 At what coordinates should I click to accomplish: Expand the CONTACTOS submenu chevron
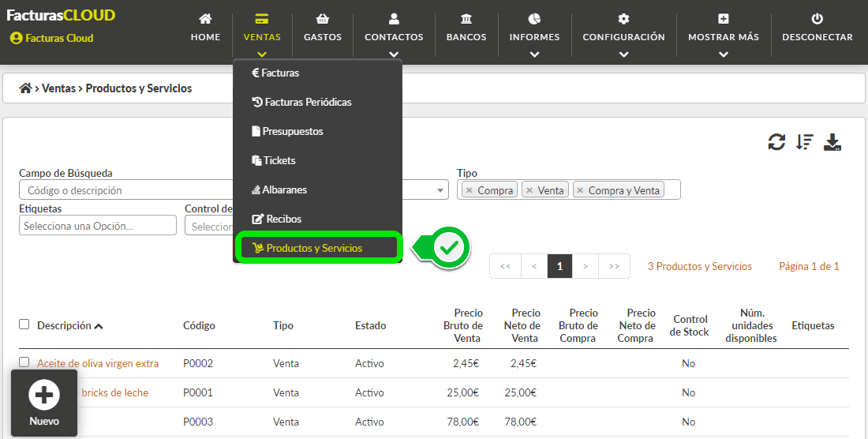(x=394, y=54)
